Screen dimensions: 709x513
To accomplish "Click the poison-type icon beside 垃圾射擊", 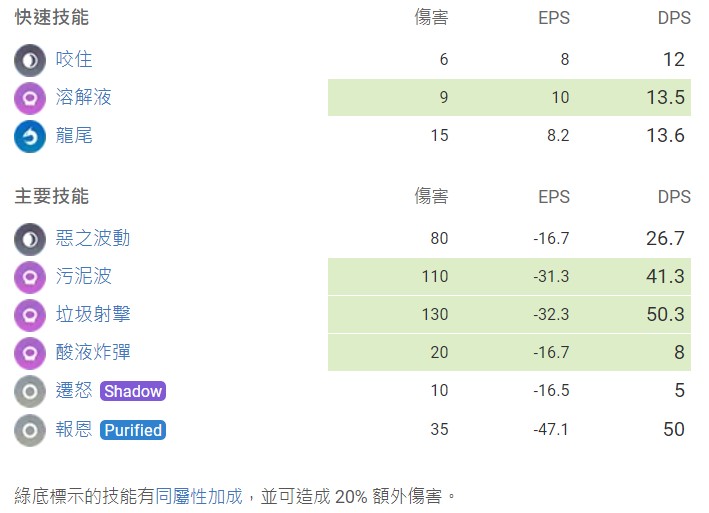I will (x=30, y=315).
